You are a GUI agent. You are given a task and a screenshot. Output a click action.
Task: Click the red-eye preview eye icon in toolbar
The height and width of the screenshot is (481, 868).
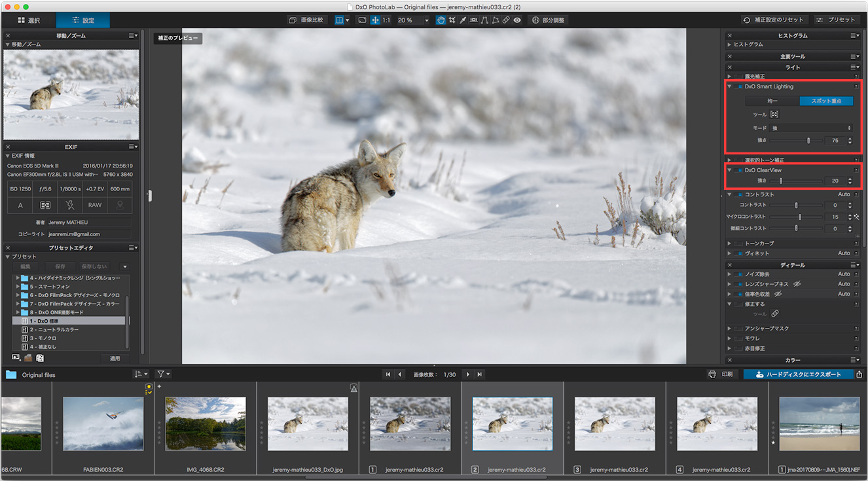pyautogui.click(x=517, y=20)
